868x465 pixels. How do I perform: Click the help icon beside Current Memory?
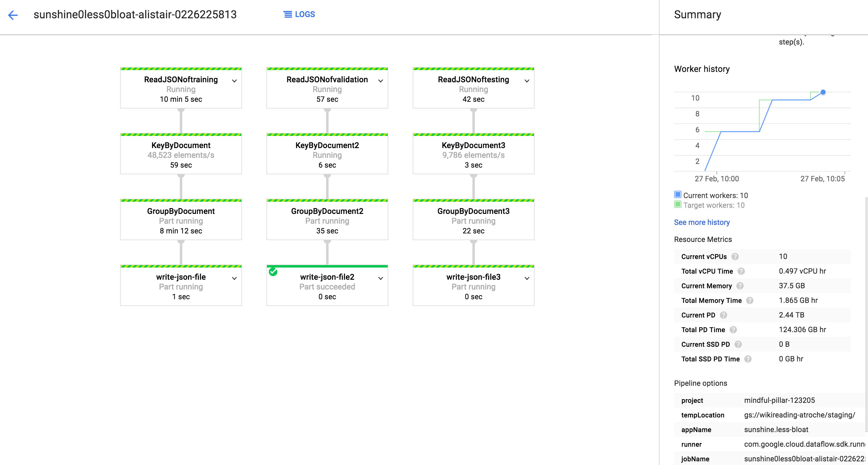click(740, 286)
